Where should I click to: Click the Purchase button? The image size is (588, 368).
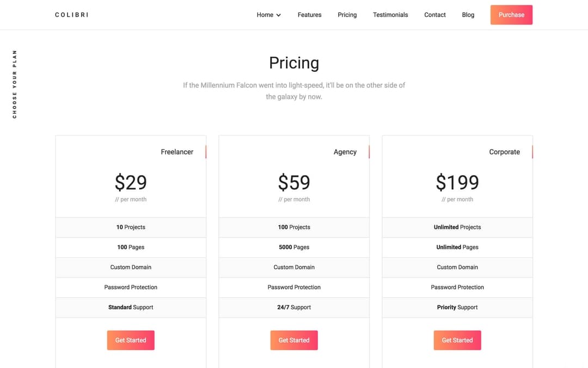point(511,15)
